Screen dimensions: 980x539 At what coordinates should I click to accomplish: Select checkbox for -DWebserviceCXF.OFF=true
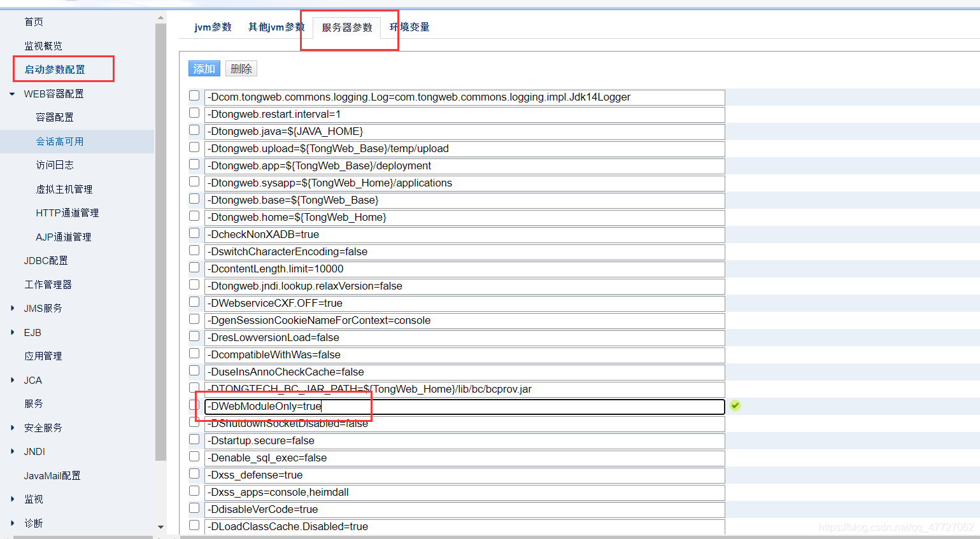coord(194,302)
